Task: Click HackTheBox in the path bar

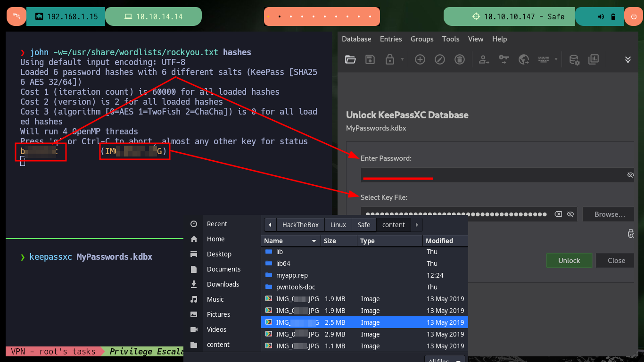Action: point(300,225)
